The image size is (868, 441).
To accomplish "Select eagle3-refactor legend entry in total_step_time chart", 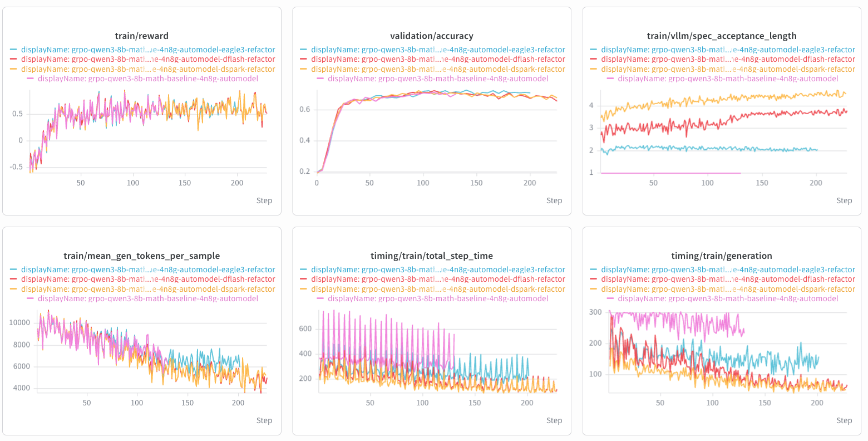I will coord(432,269).
